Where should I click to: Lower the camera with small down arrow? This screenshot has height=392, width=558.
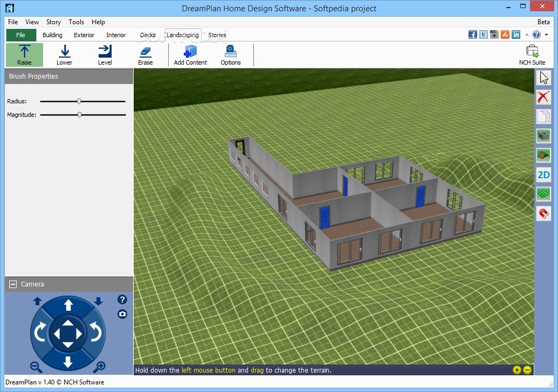point(99,302)
